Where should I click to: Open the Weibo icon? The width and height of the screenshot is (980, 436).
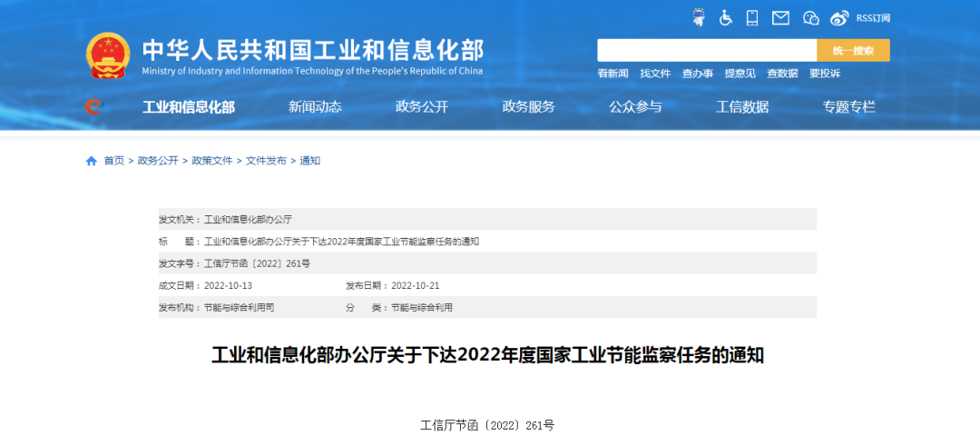tap(840, 18)
